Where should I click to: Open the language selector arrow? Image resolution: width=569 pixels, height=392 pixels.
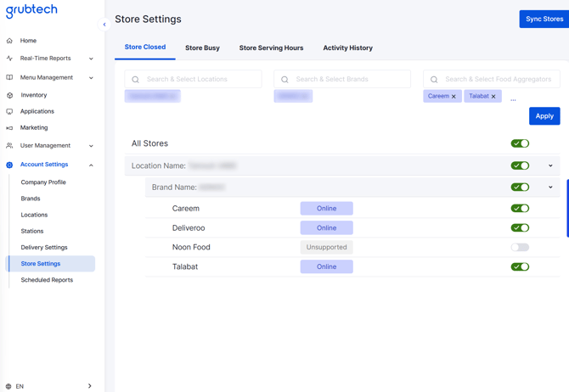click(x=90, y=386)
